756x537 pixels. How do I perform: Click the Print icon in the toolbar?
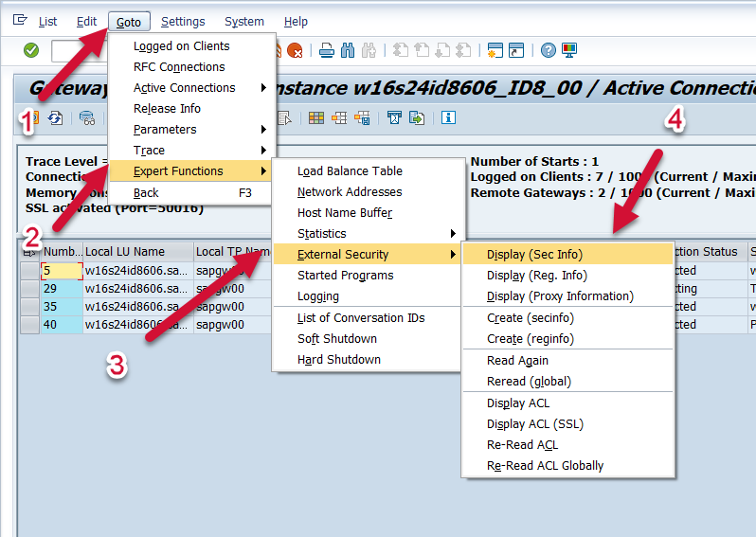[327, 50]
